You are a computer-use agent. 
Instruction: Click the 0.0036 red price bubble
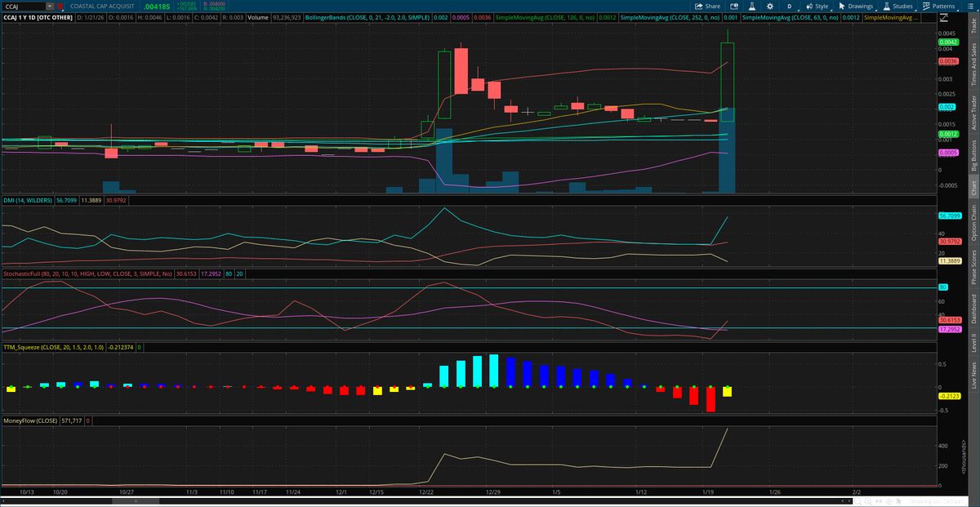point(948,61)
